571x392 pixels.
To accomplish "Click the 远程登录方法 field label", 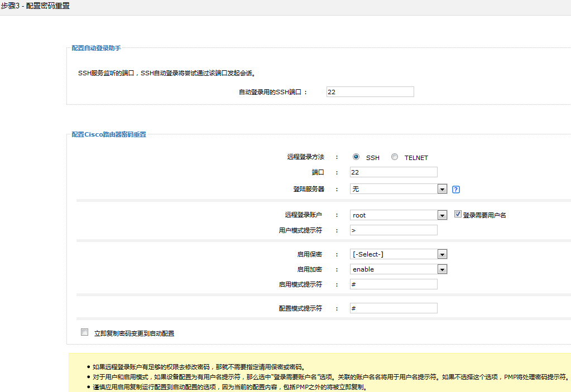I will tap(305, 157).
